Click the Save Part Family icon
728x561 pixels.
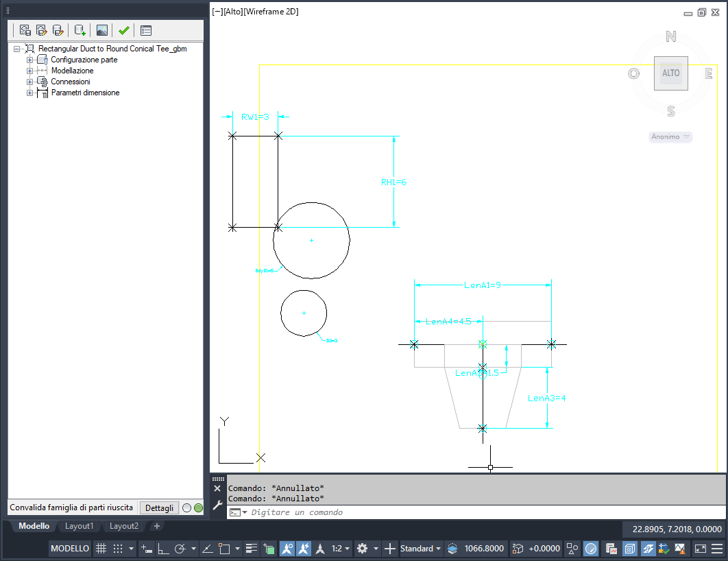(x=25, y=31)
